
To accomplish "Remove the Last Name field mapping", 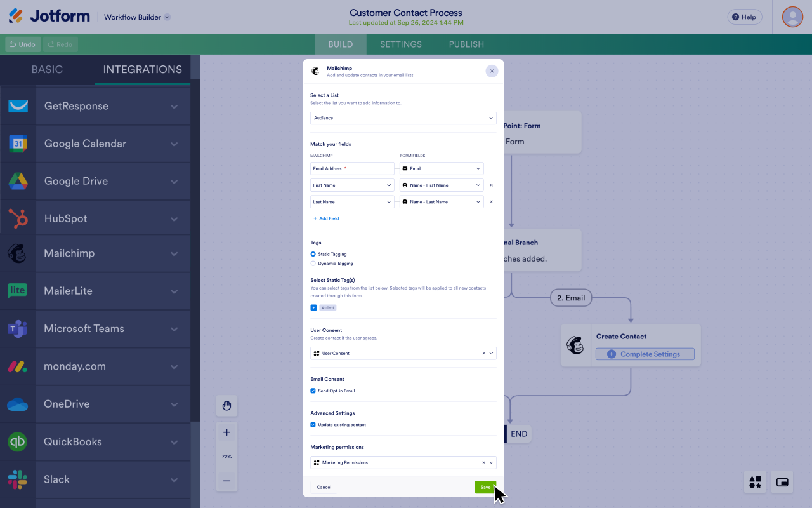I will [x=491, y=202].
